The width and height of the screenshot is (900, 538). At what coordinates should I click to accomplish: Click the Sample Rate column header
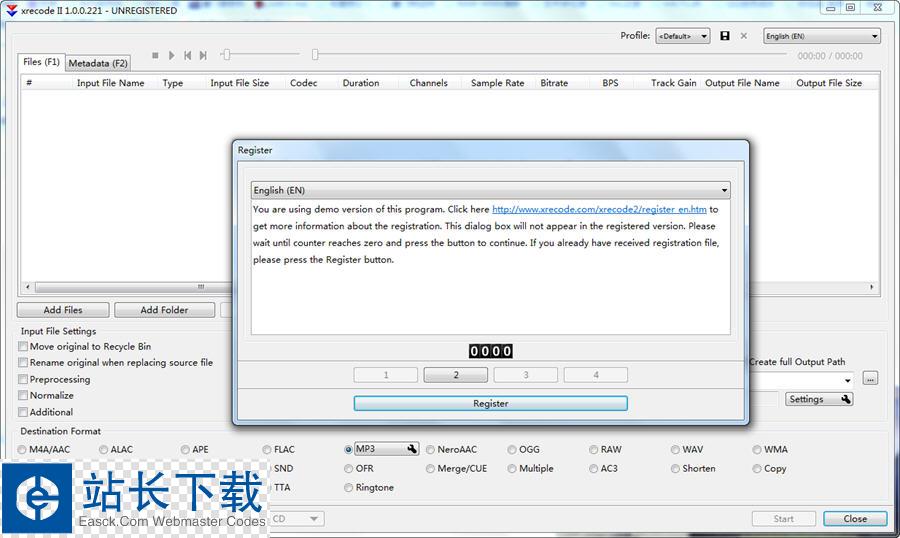[498, 83]
